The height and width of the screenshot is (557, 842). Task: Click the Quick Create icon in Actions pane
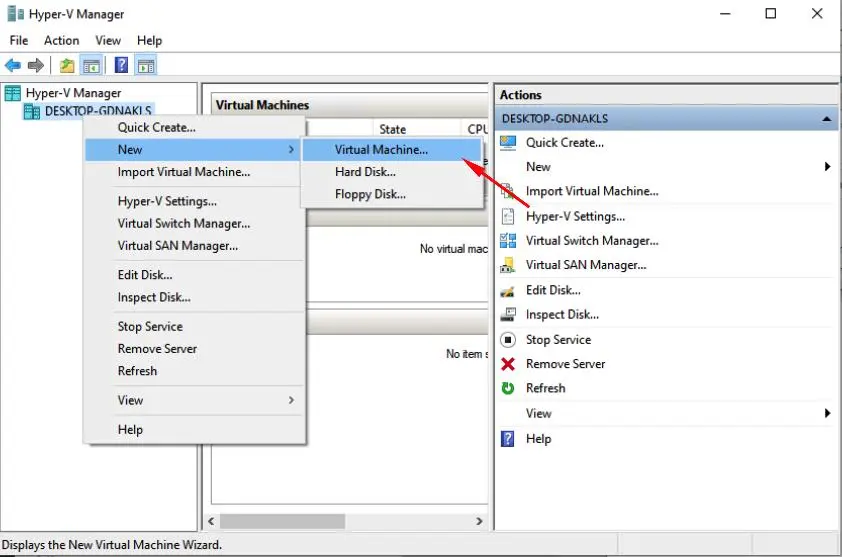click(x=508, y=143)
